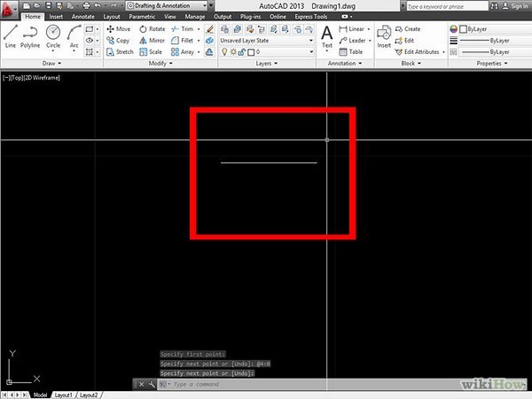
Task: Open the Insert ribbon tab
Action: point(56,17)
